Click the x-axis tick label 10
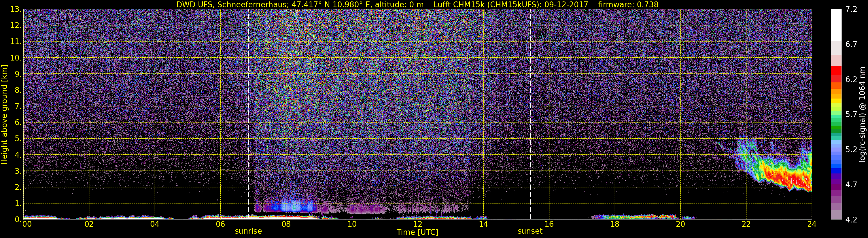 tap(352, 224)
